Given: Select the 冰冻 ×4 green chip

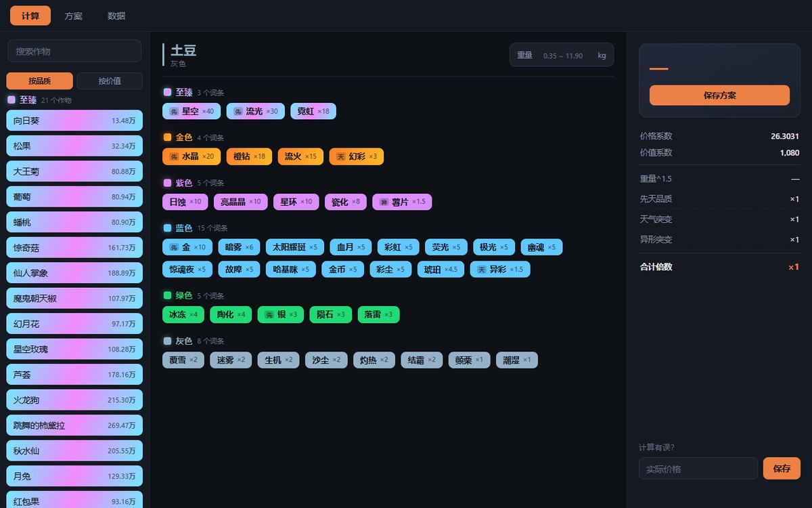Looking at the screenshot, I should (183, 314).
